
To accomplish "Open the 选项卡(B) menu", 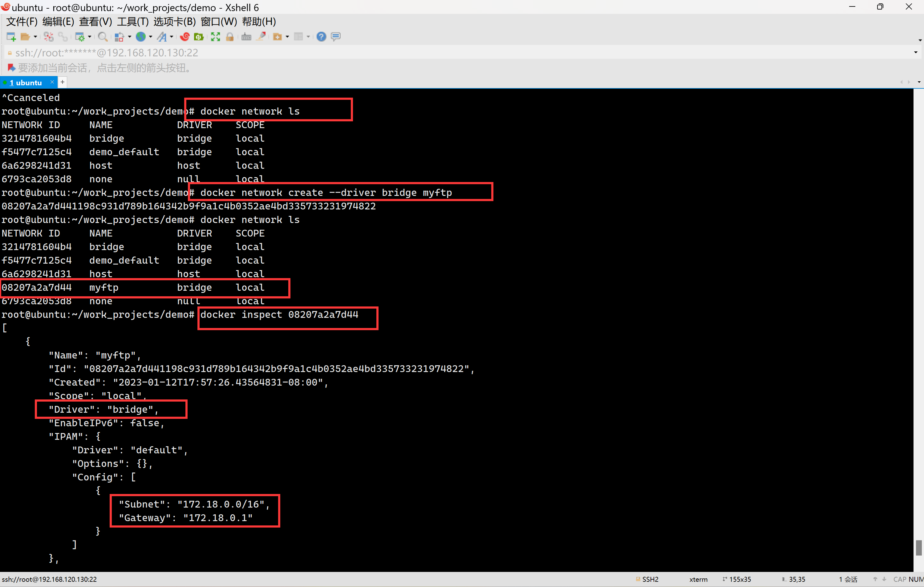I will pyautogui.click(x=175, y=22).
